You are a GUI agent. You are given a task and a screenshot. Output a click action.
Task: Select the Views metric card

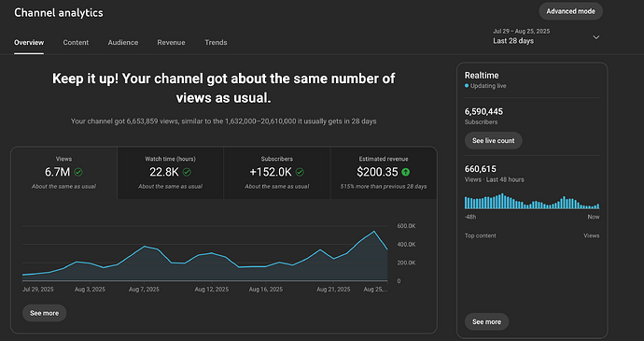63,173
